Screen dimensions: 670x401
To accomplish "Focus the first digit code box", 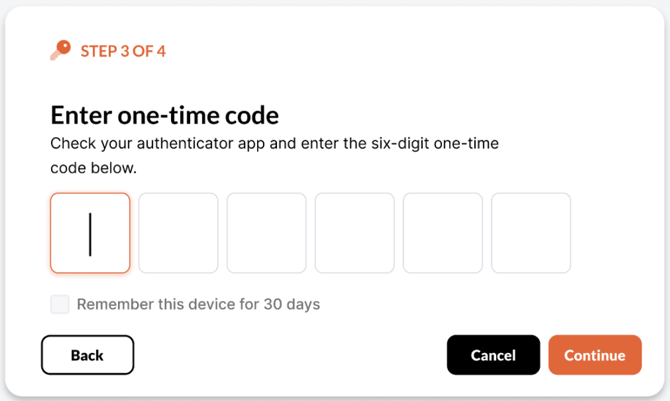I will click(90, 233).
